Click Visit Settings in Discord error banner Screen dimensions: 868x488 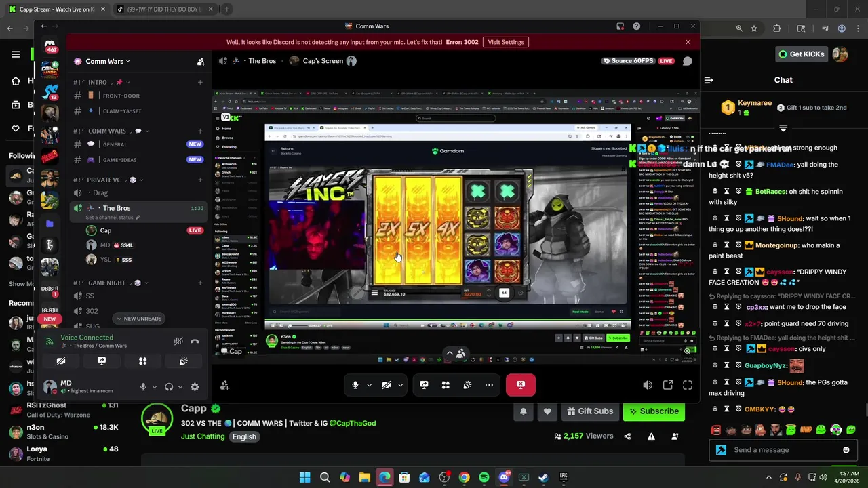click(506, 42)
